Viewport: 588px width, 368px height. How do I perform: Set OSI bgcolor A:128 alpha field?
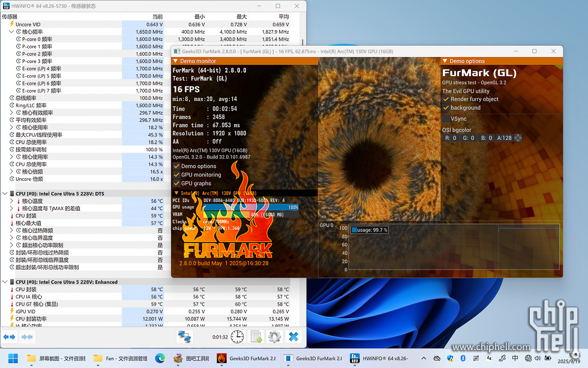[x=505, y=138]
